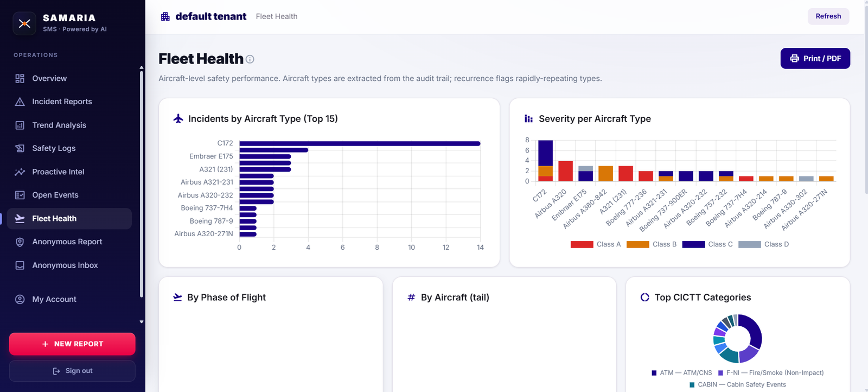
Task: Click the building icon next to default tenant
Action: (x=165, y=16)
